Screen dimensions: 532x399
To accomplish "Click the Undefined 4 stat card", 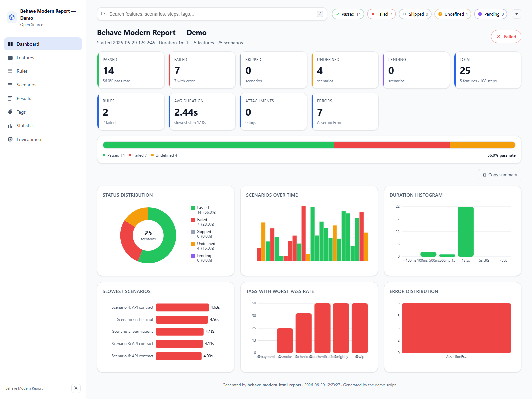I will point(345,70).
